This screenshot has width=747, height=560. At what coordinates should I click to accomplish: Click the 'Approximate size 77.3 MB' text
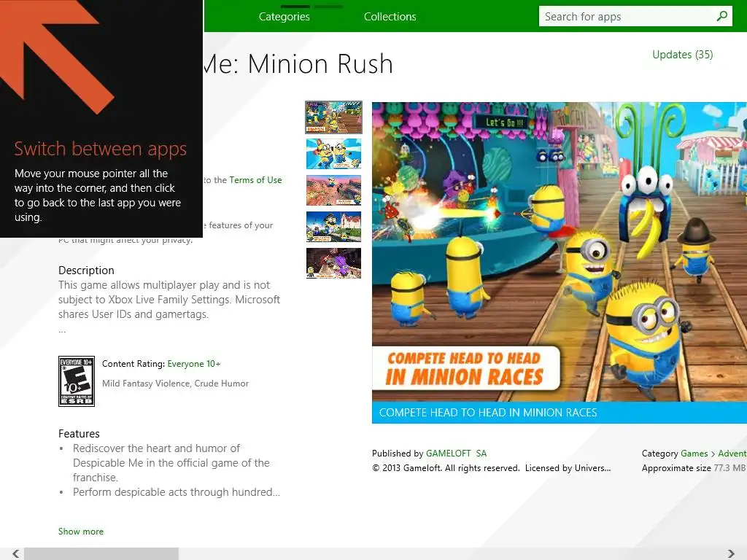pos(694,468)
